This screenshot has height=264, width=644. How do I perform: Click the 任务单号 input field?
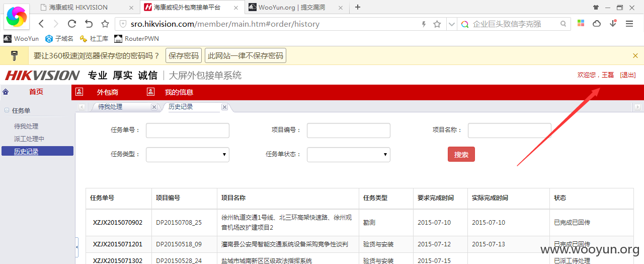(x=188, y=130)
